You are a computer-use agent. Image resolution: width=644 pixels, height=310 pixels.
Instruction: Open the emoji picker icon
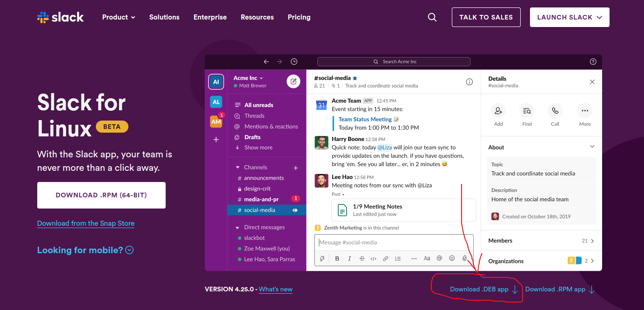452,258
